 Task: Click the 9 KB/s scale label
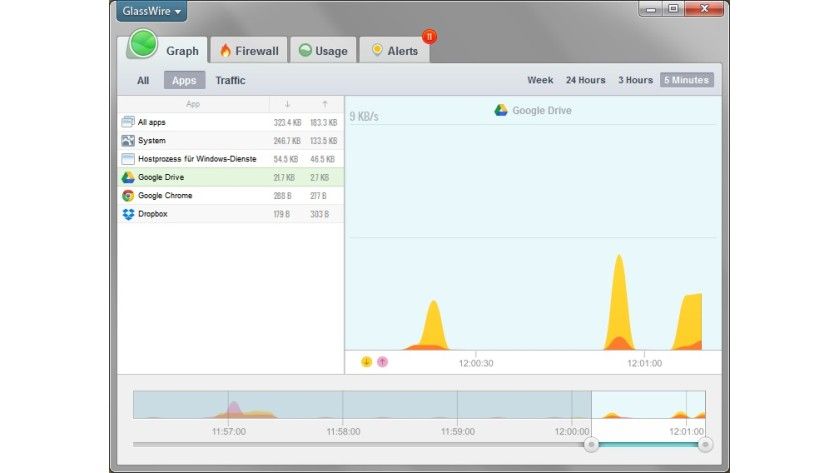pyautogui.click(x=364, y=116)
